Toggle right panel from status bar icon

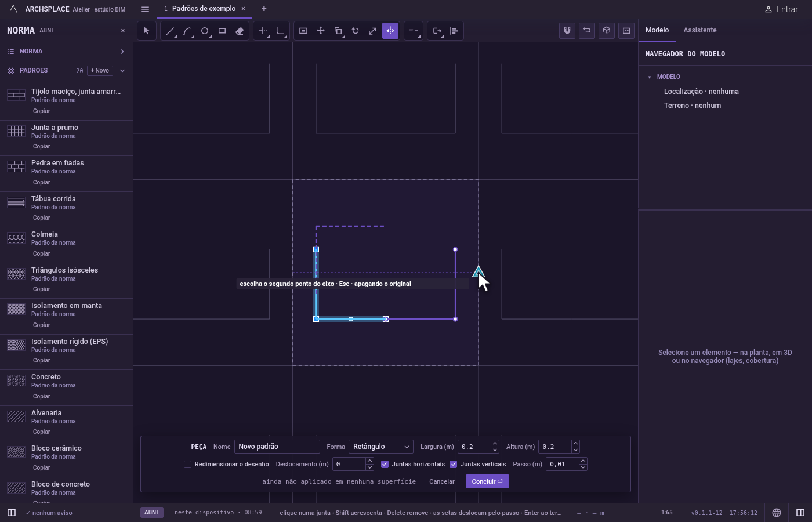[800, 513]
